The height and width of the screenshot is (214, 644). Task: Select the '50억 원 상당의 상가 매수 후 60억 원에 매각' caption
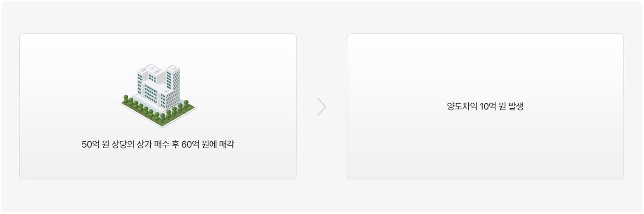158,145
